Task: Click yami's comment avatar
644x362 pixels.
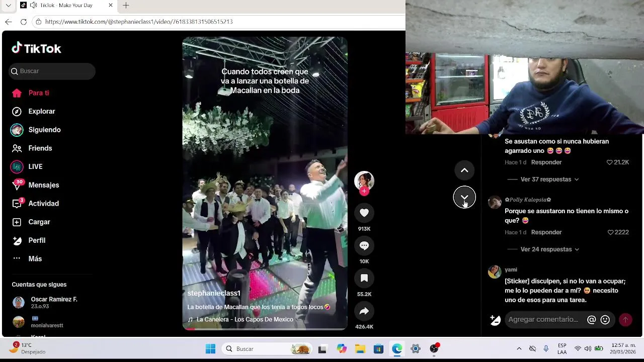Action: [x=495, y=272]
